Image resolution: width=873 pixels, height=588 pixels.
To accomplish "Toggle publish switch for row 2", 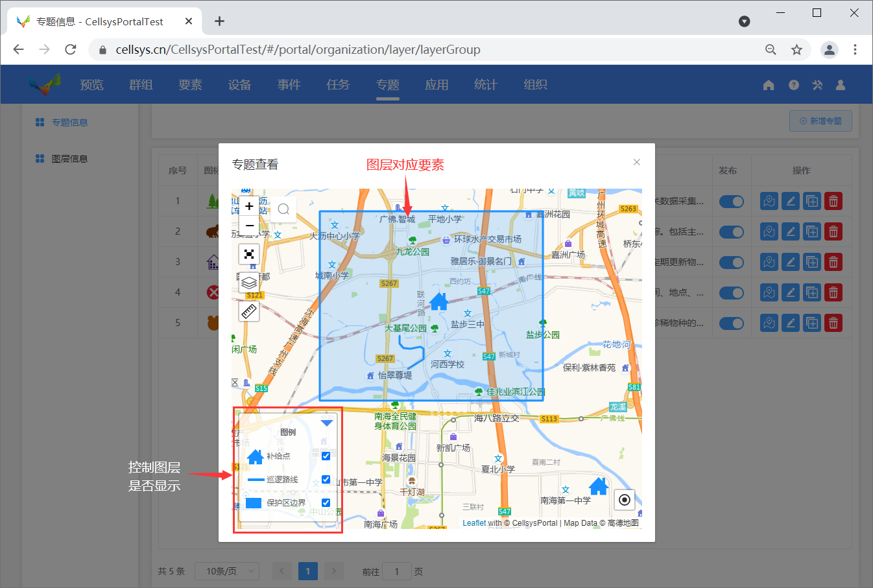I will (731, 232).
